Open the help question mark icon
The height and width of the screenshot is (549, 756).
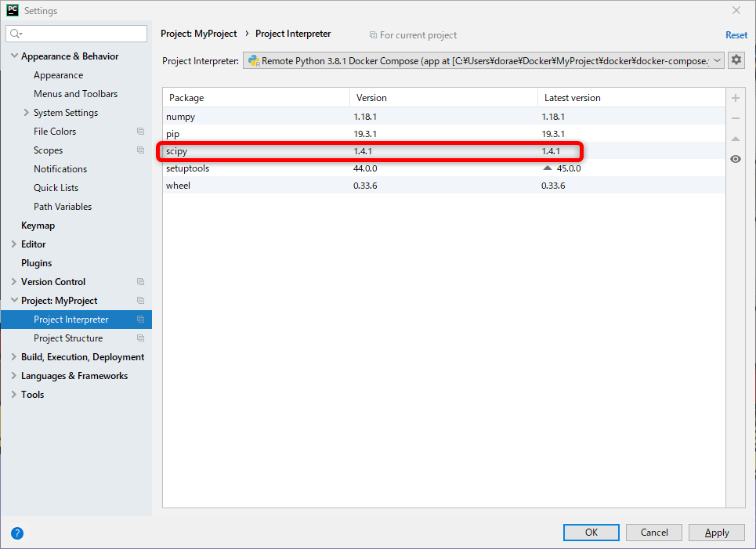[x=17, y=533]
